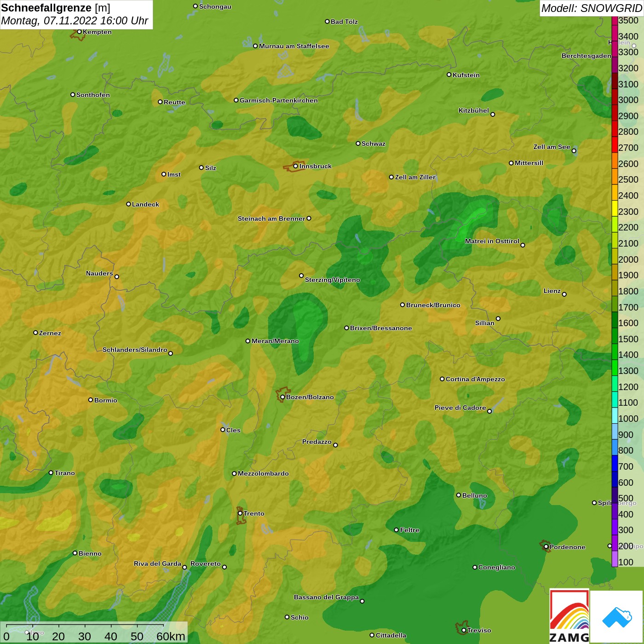Click the Kempten city marker

coord(79,32)
